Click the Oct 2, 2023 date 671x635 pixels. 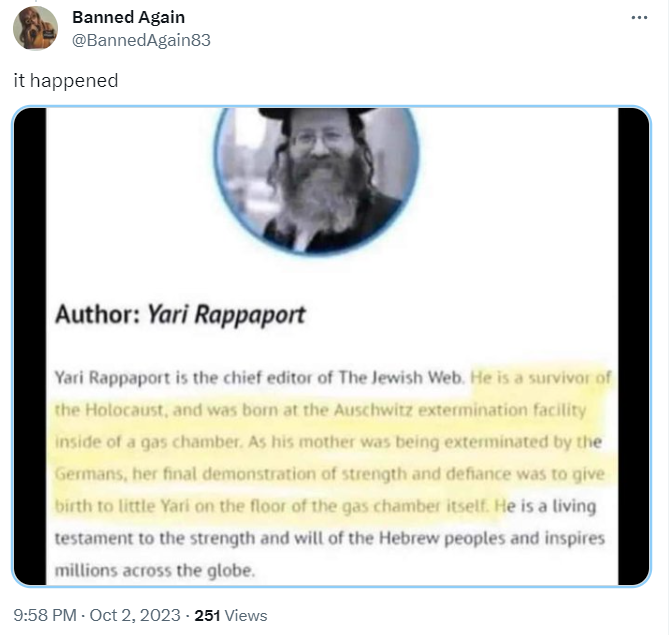click(x=135, y=615)
